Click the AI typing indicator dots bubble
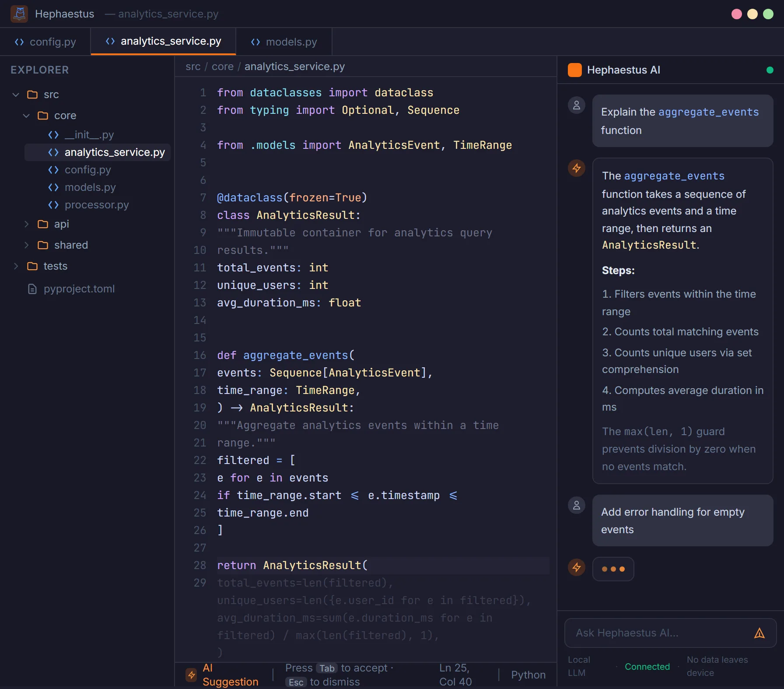Viewport: 784px width, 689px height. point(613,569)
